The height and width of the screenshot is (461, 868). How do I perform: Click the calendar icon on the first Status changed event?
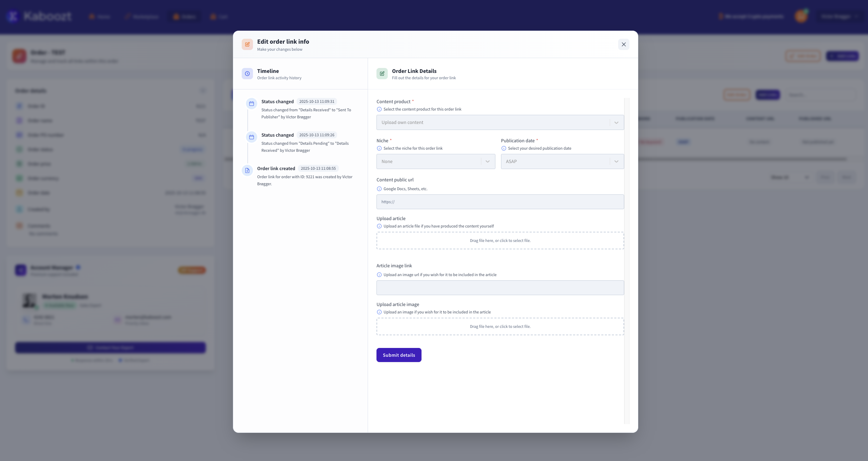[251, 104]
